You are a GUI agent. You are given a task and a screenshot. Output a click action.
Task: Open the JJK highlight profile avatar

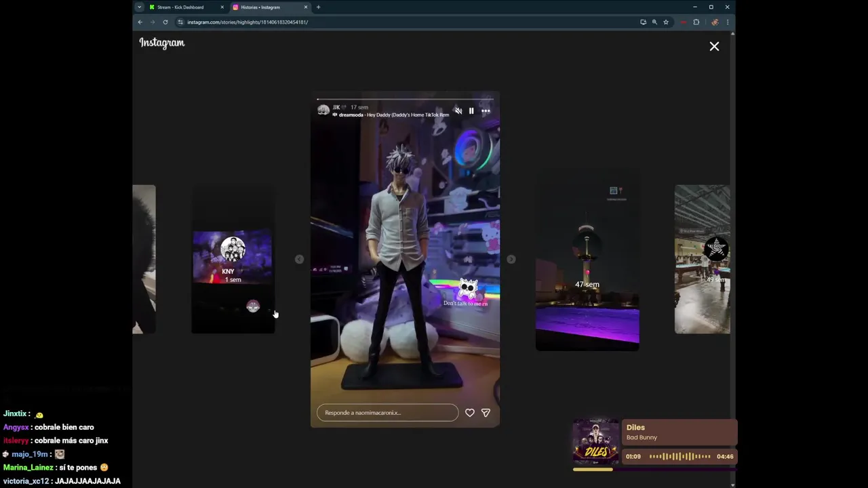coord(323,110)
